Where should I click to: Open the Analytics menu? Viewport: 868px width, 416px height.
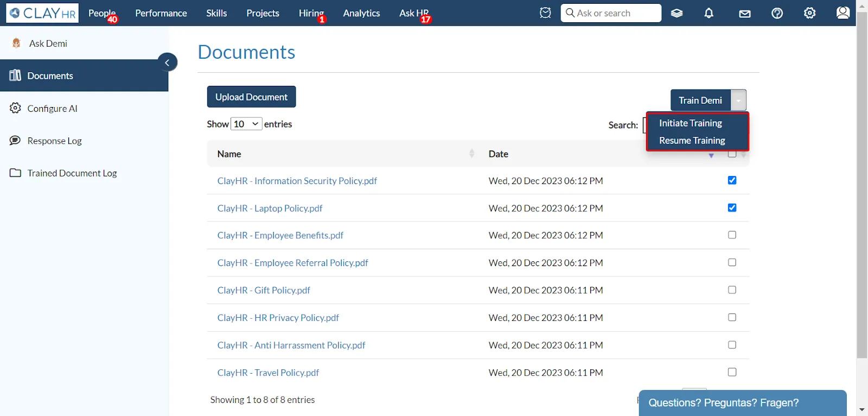pos(361,13)
